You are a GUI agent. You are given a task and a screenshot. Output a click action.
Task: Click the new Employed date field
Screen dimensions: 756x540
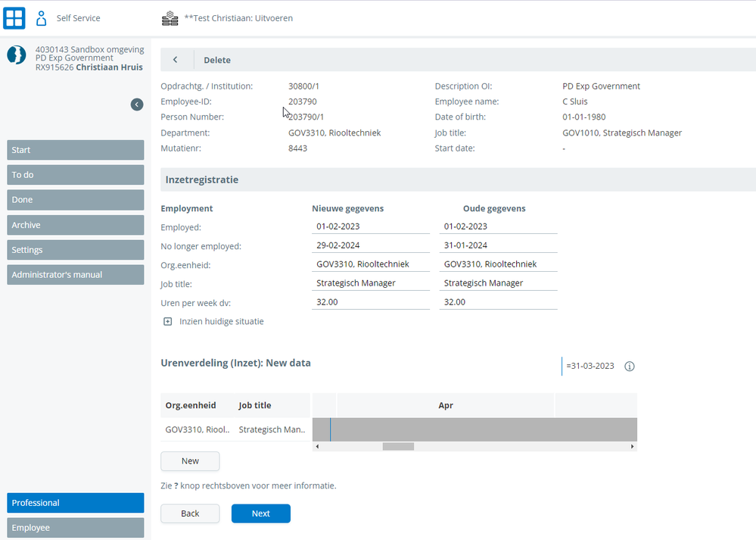(371, 226)
